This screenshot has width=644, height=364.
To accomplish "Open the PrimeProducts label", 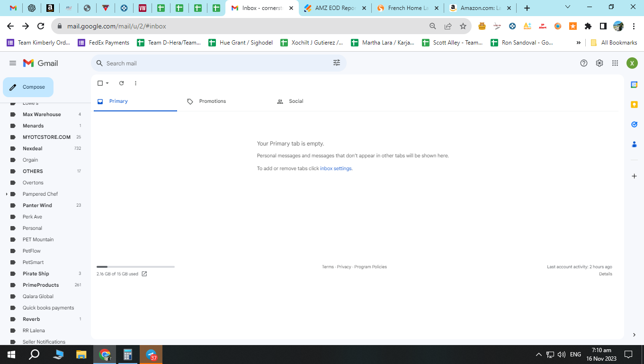I will [41, 285].
